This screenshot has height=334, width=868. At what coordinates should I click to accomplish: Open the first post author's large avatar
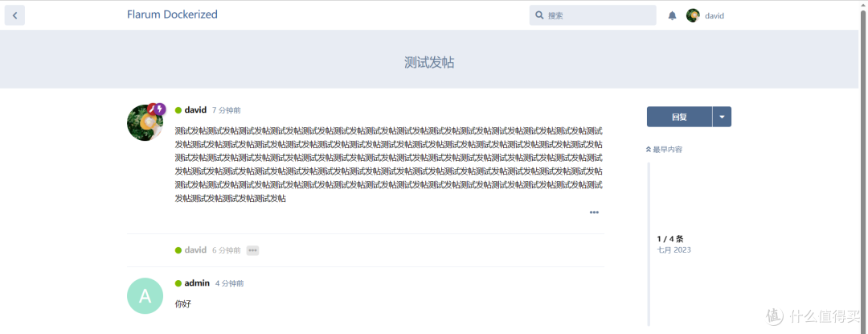[145, 122]
